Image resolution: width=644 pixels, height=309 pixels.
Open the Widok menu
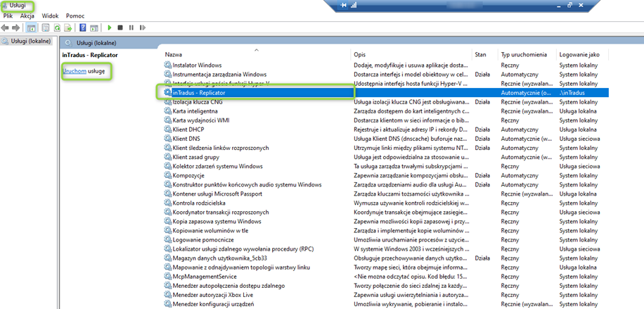coord(50,15)
